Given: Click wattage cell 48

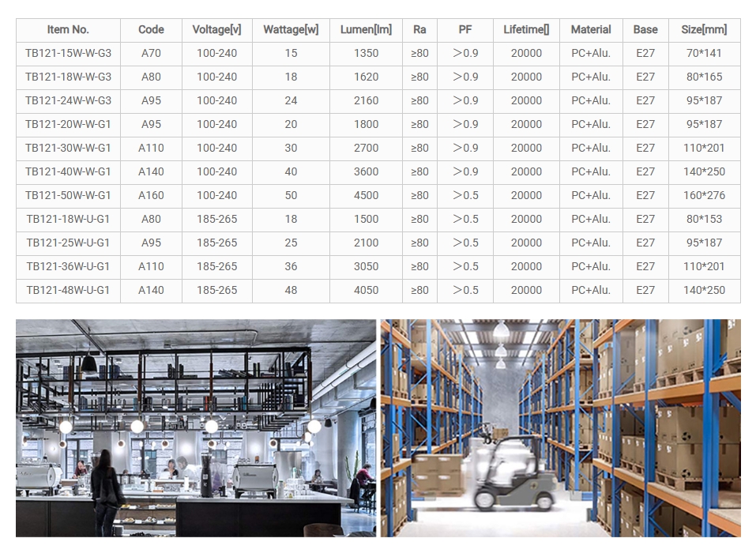Looking at the screenshot, I should (x=291, y=290).
